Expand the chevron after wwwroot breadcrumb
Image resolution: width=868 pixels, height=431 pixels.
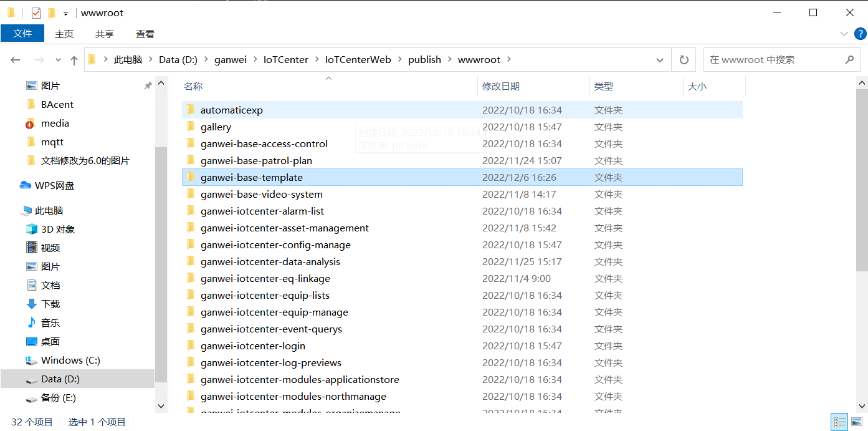tap(509, 60)
